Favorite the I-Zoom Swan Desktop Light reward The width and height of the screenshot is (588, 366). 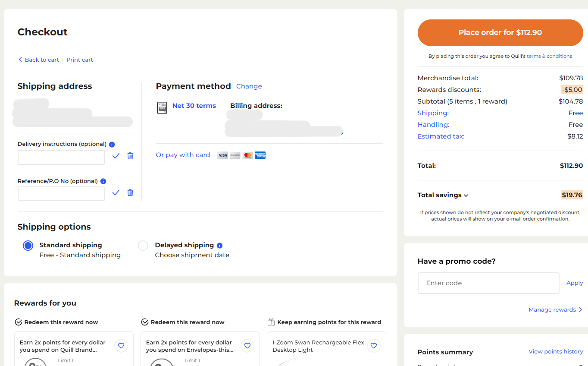tap(374, 346)
